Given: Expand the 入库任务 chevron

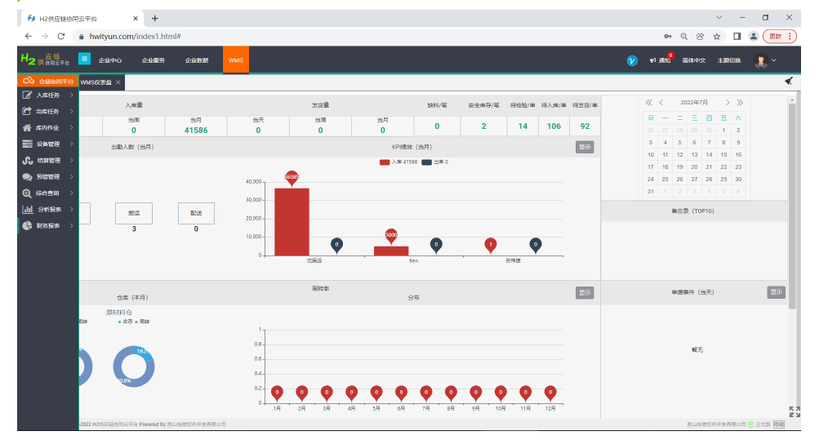Looking at the screenshot, I should [71, 95].
